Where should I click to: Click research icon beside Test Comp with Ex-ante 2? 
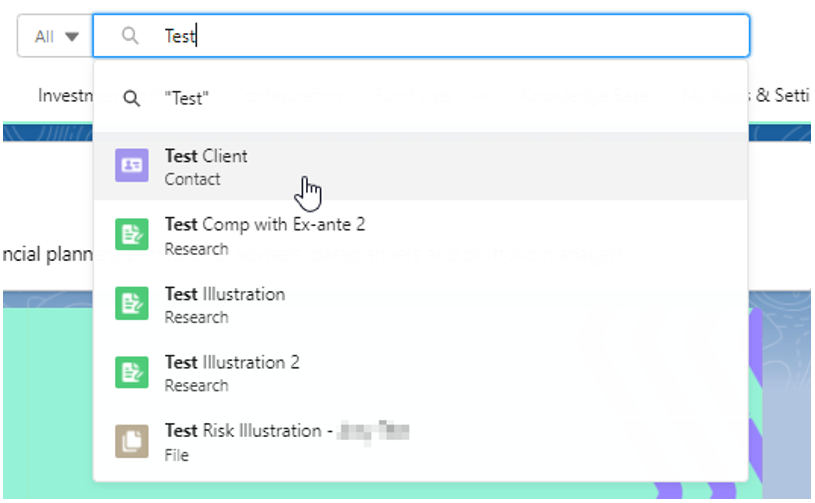point(132,236)
